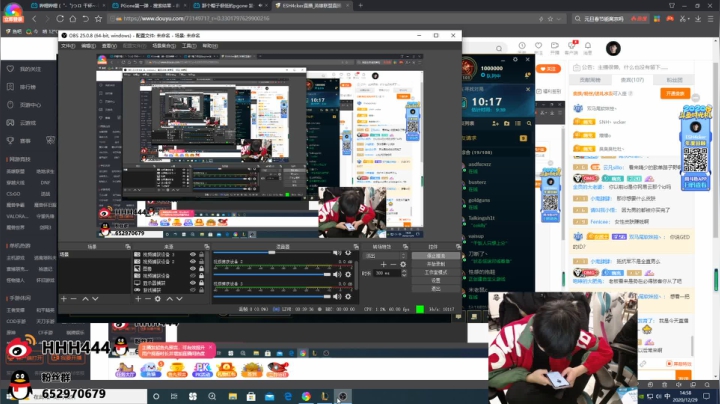Open League client settings gear
Viewport: 720px width, 404px height.
pos(515,60)
